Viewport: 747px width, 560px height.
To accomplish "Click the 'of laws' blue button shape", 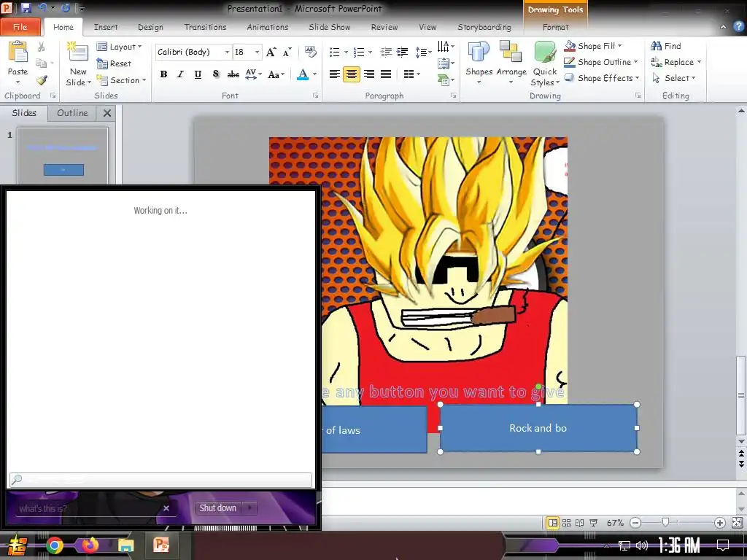I will point(374,429).
